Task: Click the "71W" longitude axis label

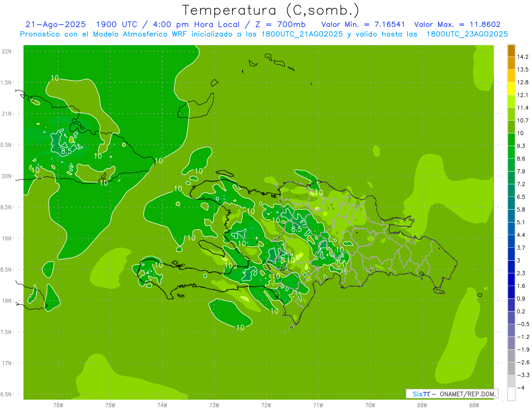Action: 318,405
